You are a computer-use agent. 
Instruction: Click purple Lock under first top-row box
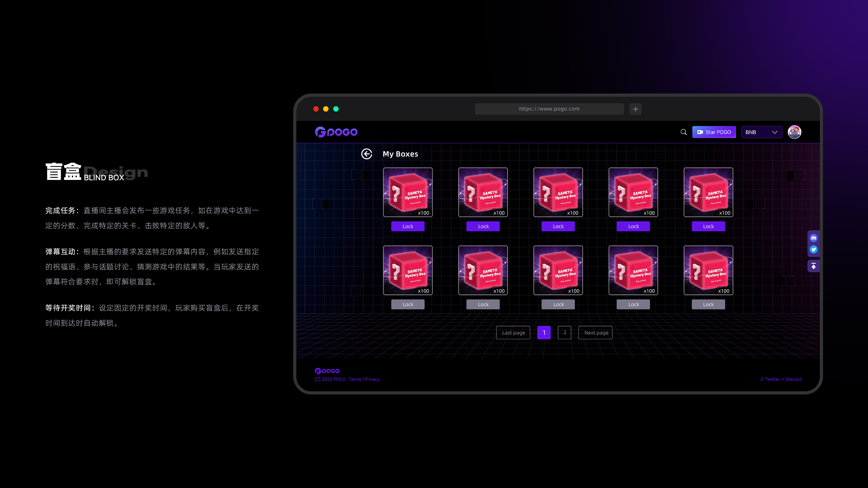click(x=408, y=226)
